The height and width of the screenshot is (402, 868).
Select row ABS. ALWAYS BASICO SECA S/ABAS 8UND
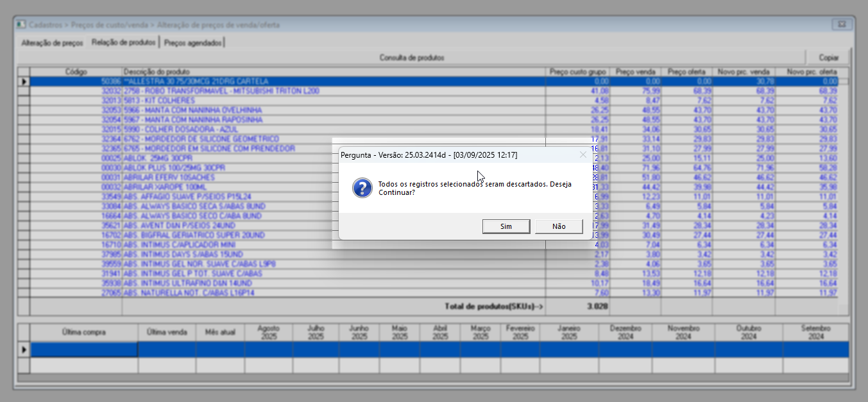[434, 206]
